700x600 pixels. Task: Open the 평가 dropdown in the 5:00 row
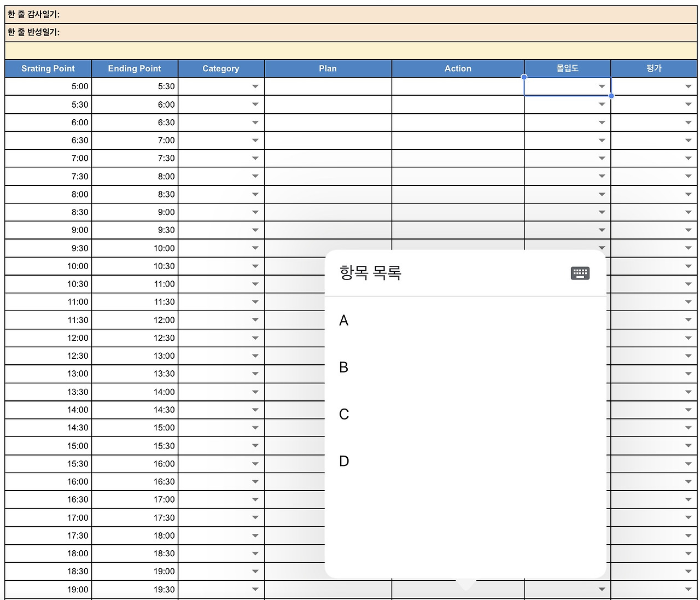point(688,86)
